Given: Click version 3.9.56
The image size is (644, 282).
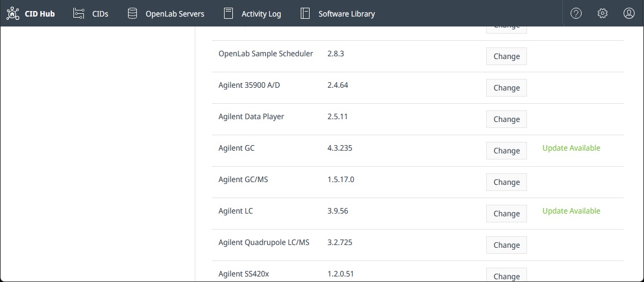Looking at the screenshot, I should coord(338,211).
